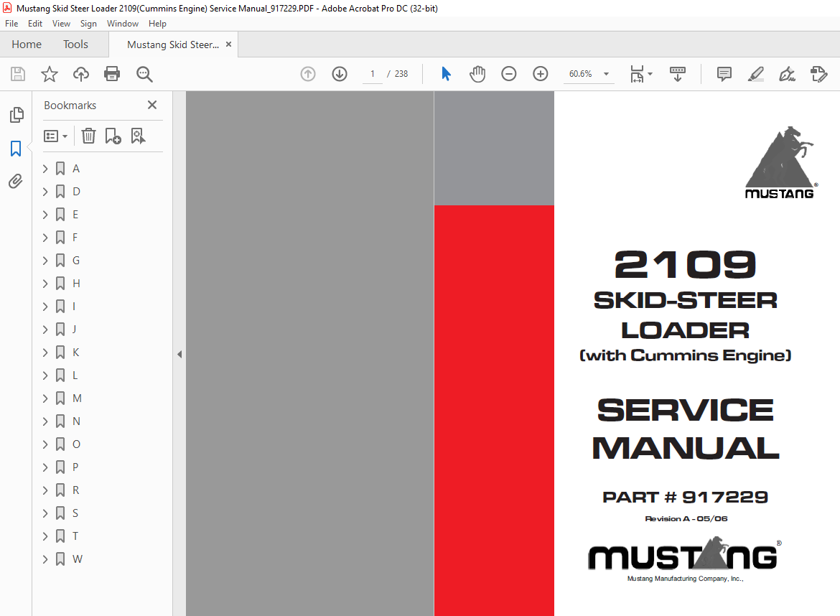Select bookmark T

click(x=75, y=536)
